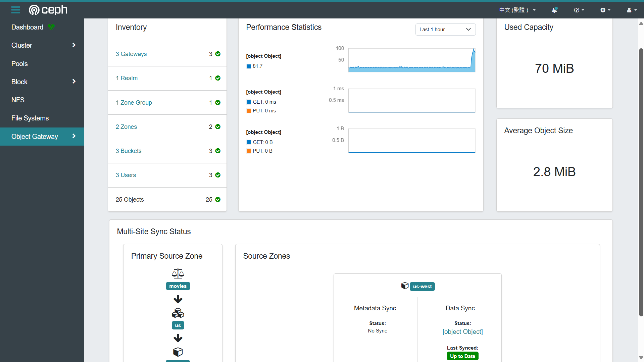Click the Realm green status check
Viewport: 644px width, 362px height.
coord(218,78)
